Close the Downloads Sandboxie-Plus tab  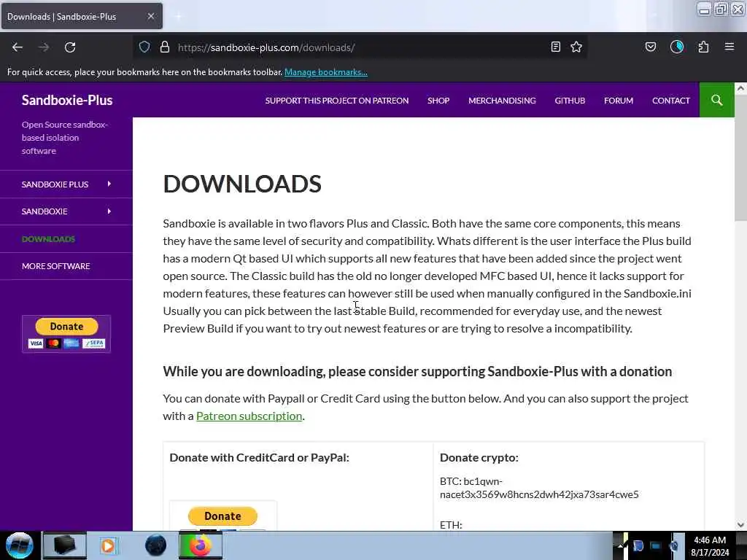[151, 16]
